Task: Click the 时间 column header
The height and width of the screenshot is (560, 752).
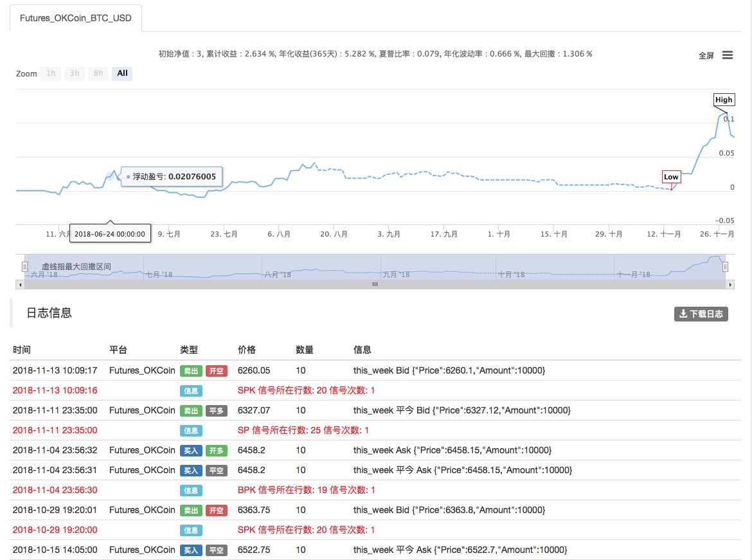Action: pyautogui.click(x=22, y=350)
